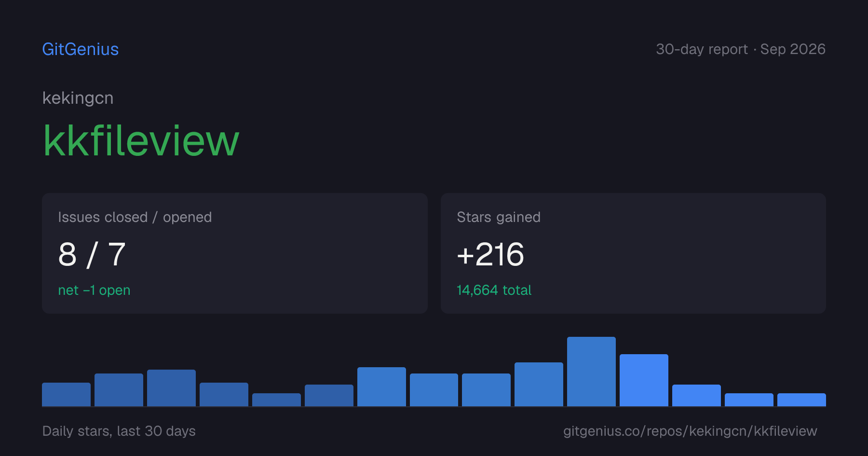Select the 14,664 total text
Image resolution: width=868 pixels, height=456 pixels.
(x=494, y=290)
